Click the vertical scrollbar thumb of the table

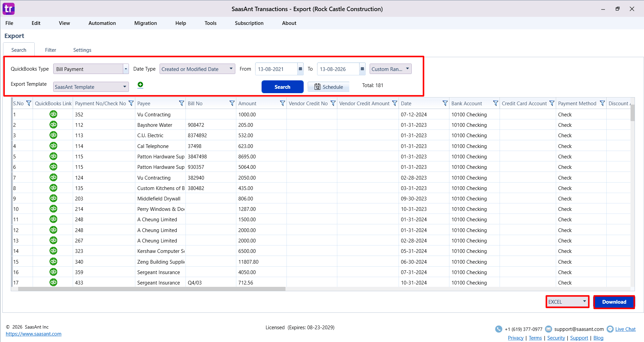pyautogui.click(x=633, y=113)
